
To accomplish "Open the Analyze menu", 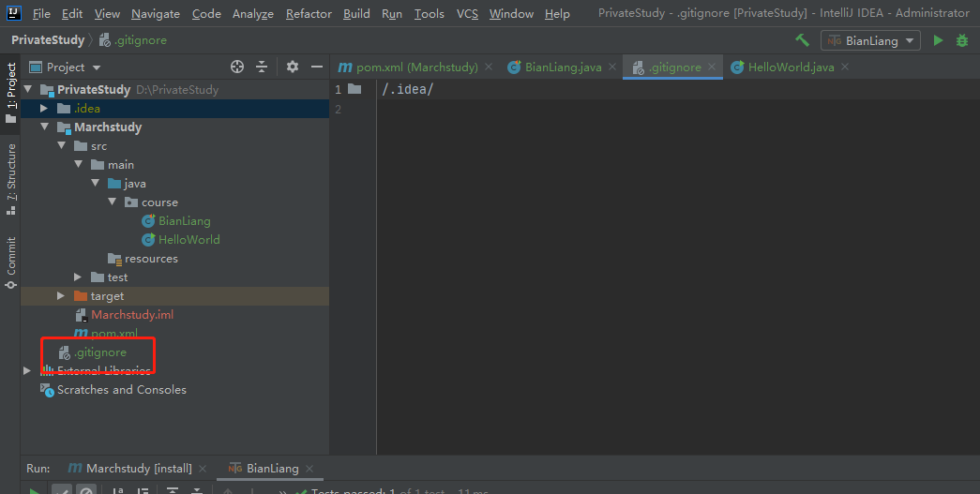I will (x=253, y=14).
